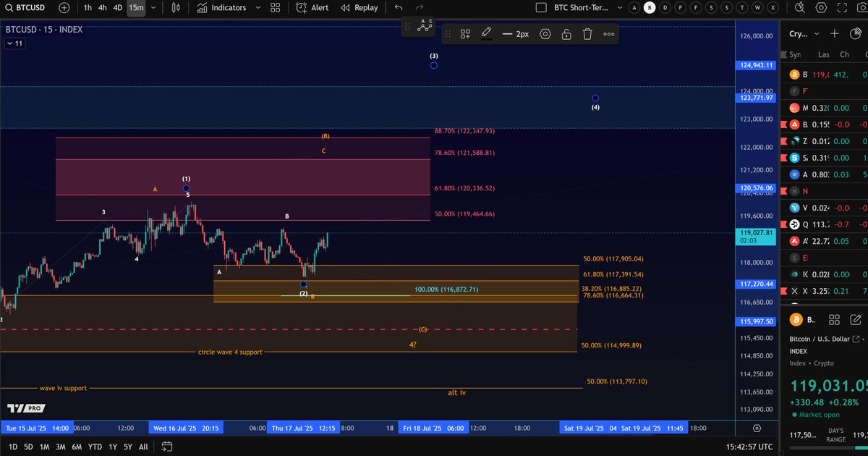Image resolution: width=868 pixels, height=456 pixels.
Task: Switch to layout A
Action: coord(634,7)
